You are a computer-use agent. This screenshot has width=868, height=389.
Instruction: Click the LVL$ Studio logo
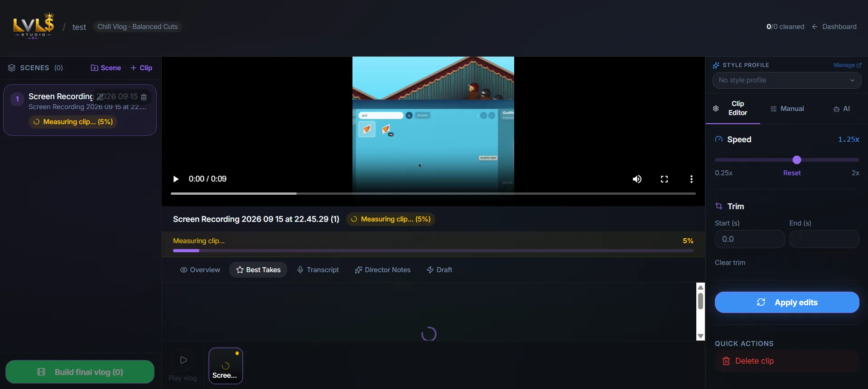(34, 26)
